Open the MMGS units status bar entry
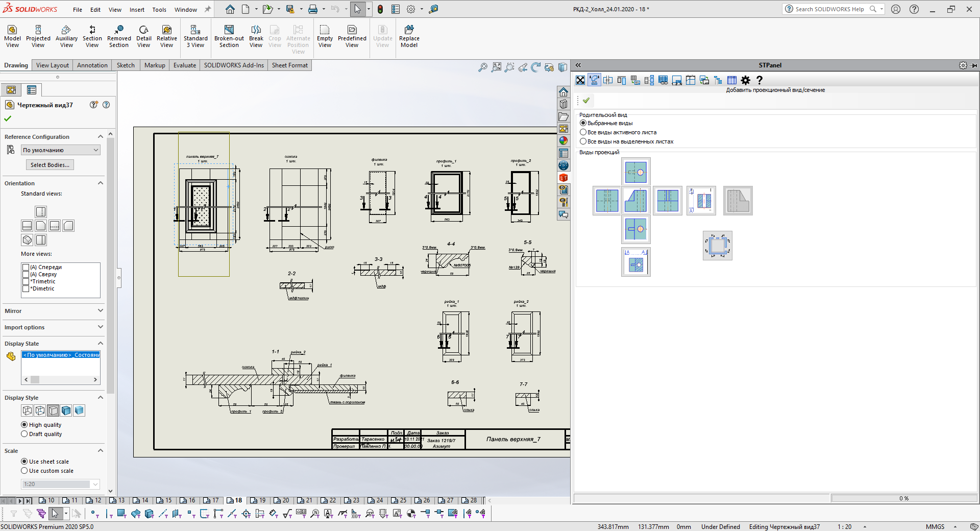This screenshot has height=531, width=980. (x=935, y=527)
